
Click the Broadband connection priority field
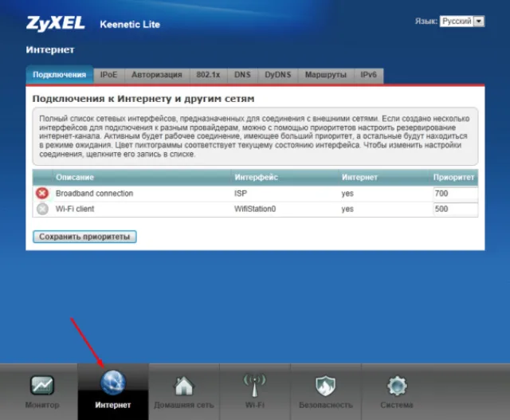[455, 194]
